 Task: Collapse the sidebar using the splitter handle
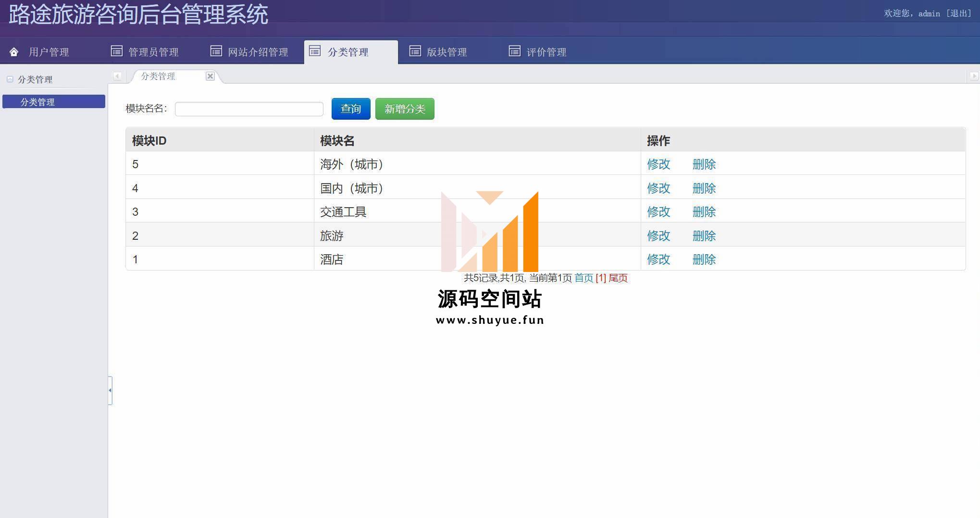tap(110, 390)
